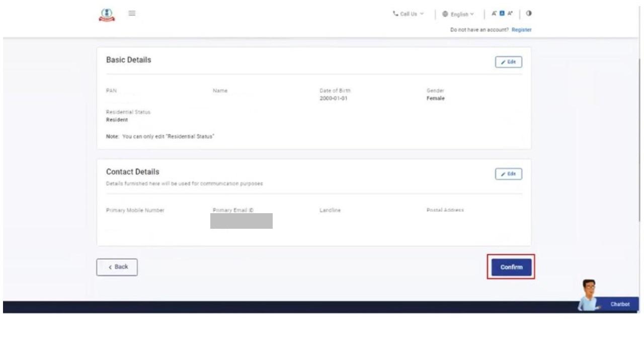Decrease font size with small A icon
This screenshot has width=644, height=362.
pos(494,14)
